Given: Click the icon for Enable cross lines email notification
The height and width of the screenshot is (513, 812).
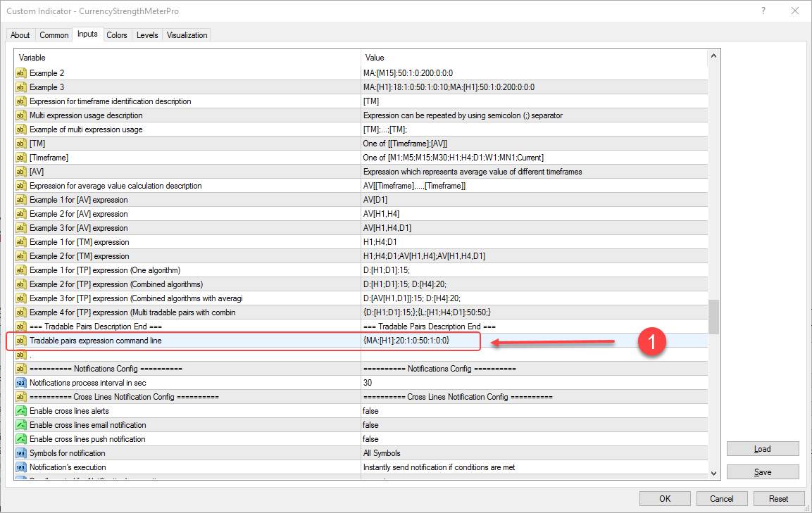Looking at the screenshot, I should click(x=20, y=425).
